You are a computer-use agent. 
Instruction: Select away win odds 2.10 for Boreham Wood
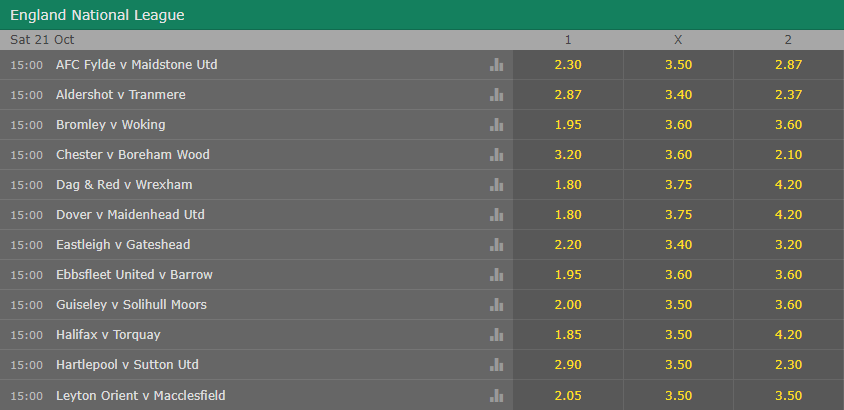[789, 154]
